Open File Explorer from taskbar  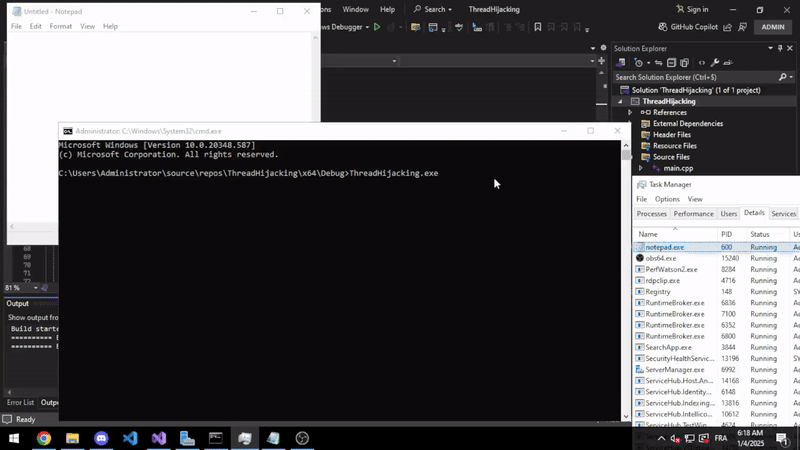click(72, 438)
